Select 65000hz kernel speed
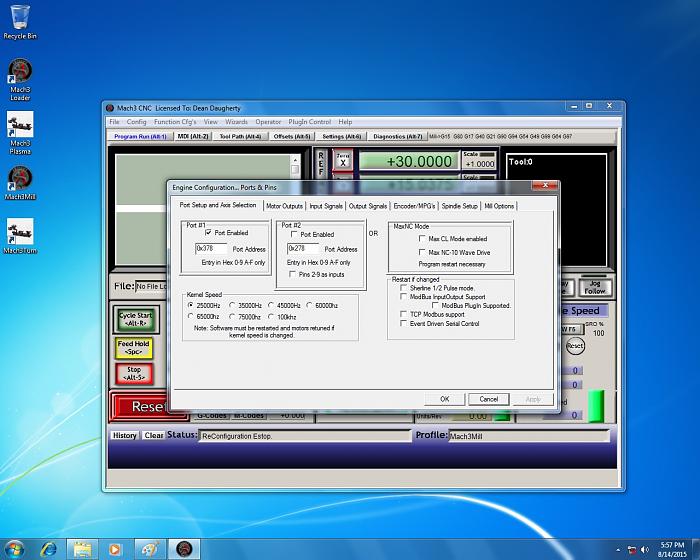This screenshot has width=700, height=560. coord(191,317)
